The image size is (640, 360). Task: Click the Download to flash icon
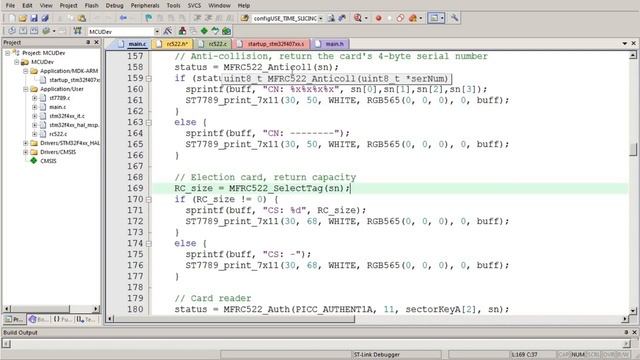click(x=78, y=31)
